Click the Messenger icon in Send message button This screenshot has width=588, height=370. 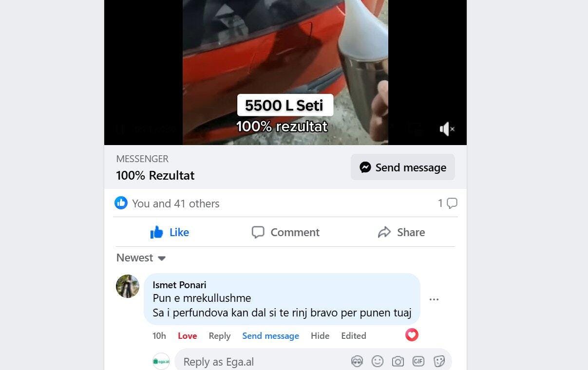pyautogui.click(x=365, y=167)
